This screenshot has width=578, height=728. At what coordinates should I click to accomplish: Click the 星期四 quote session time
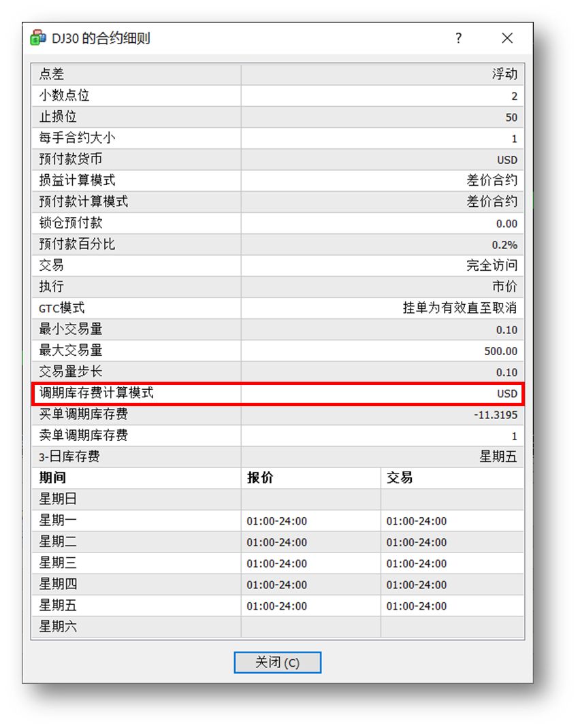pos(277,585)
